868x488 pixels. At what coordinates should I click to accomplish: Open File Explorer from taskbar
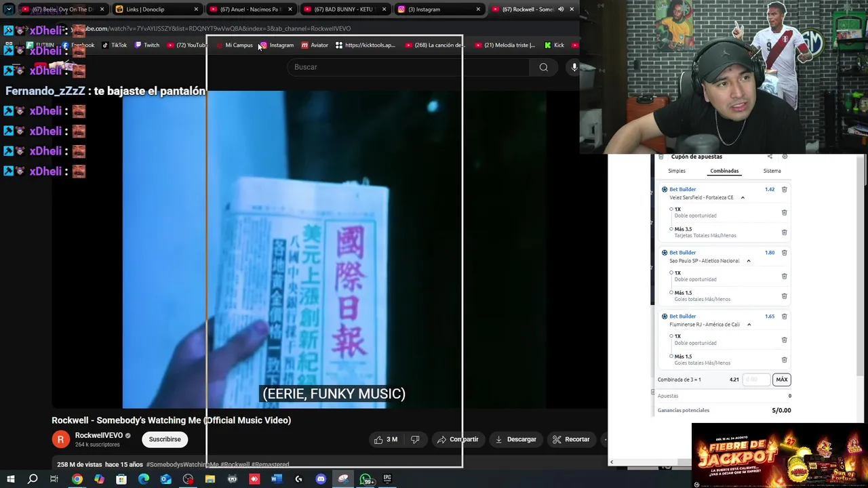point(210,479)
